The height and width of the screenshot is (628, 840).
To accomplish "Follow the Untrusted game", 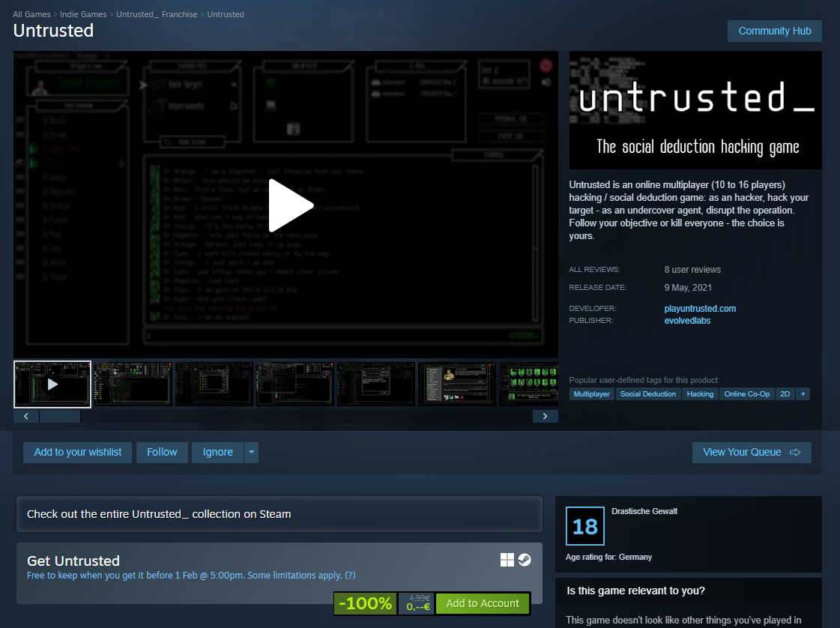I will (x=162, y=452).
